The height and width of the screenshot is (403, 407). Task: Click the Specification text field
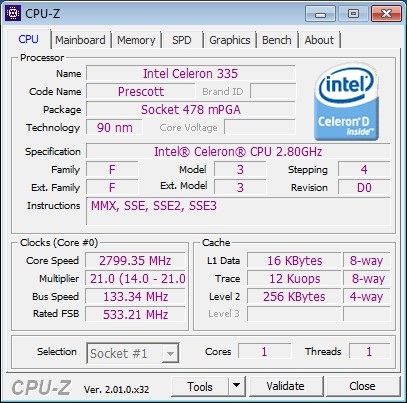click(238, 152)
